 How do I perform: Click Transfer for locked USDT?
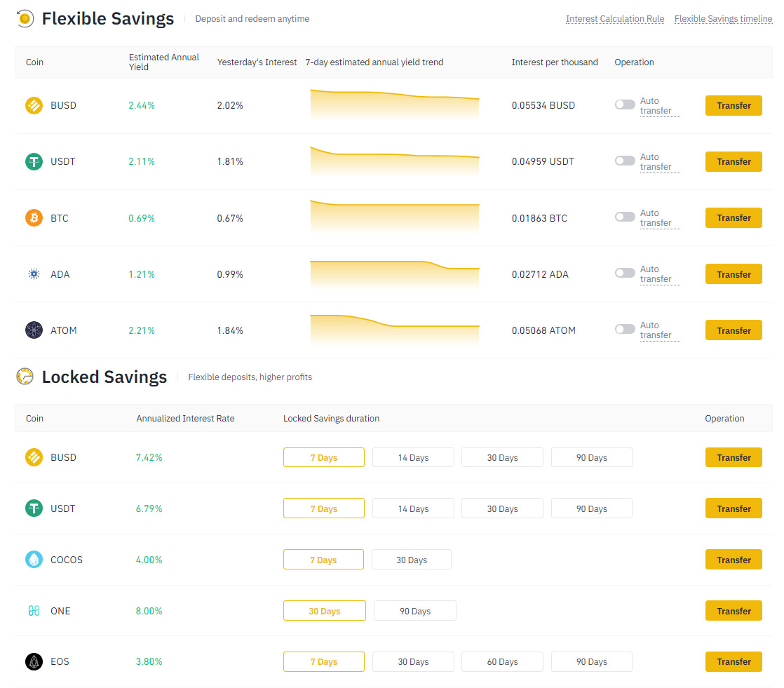tap(734, 508)
